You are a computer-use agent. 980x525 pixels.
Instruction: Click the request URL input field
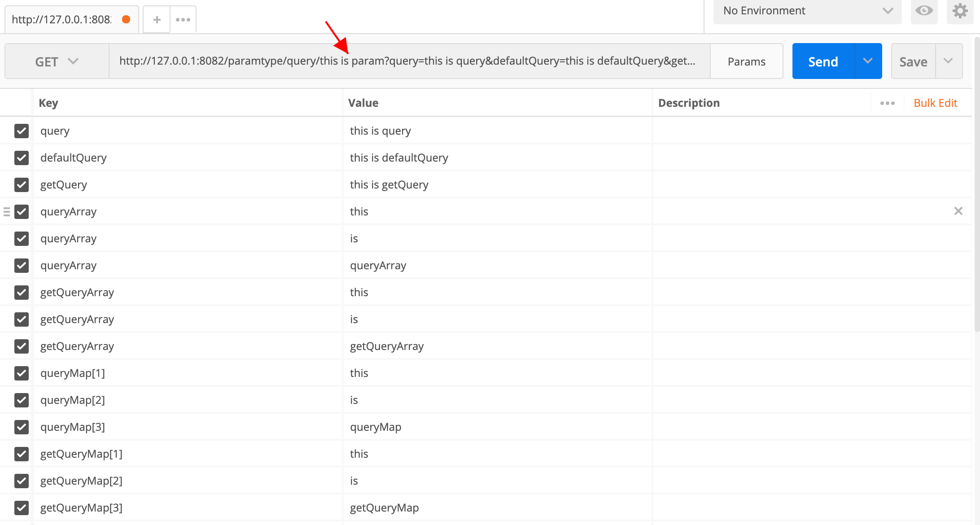409,61
